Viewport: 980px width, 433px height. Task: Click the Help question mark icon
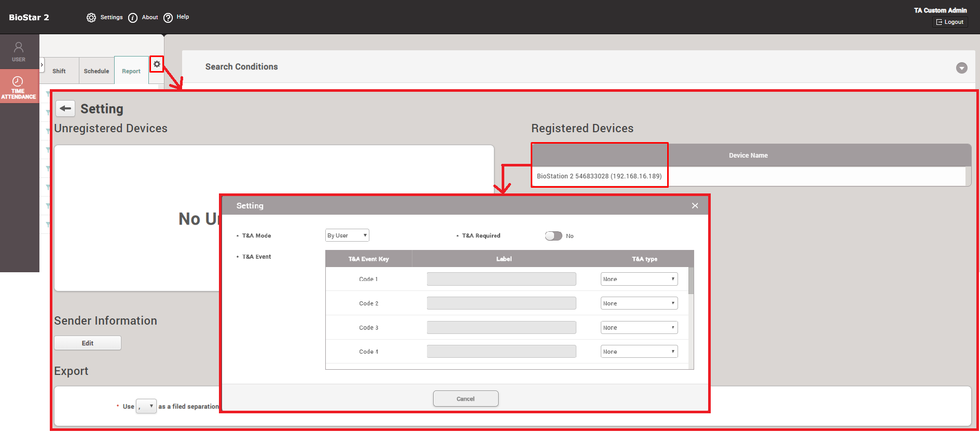pyautogui.click(x=168, y=18)
